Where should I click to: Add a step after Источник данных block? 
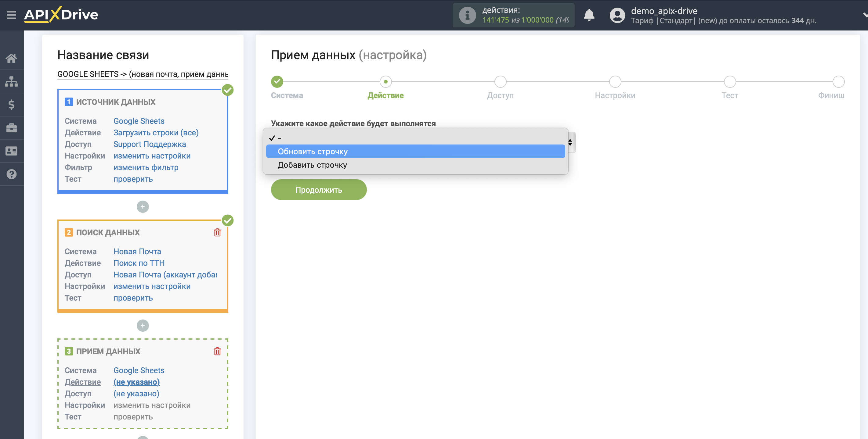click(x=143, y=206)
